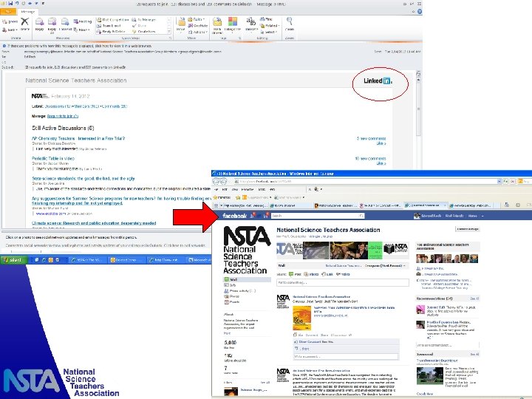
Task: Click the LinkedIn logo in the email
Action: tap(378, 81)
